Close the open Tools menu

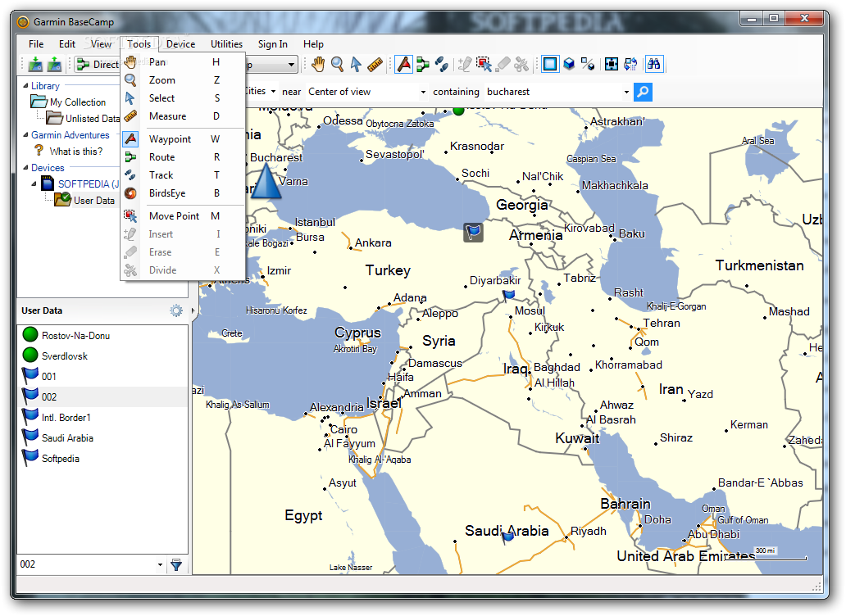(x=139, y=44)
